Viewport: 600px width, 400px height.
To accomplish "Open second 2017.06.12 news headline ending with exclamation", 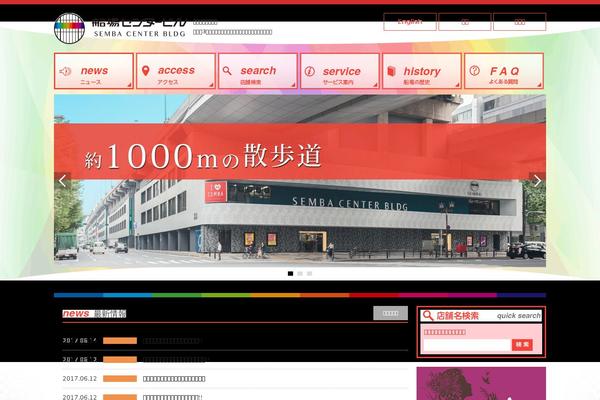I will 173,397.
